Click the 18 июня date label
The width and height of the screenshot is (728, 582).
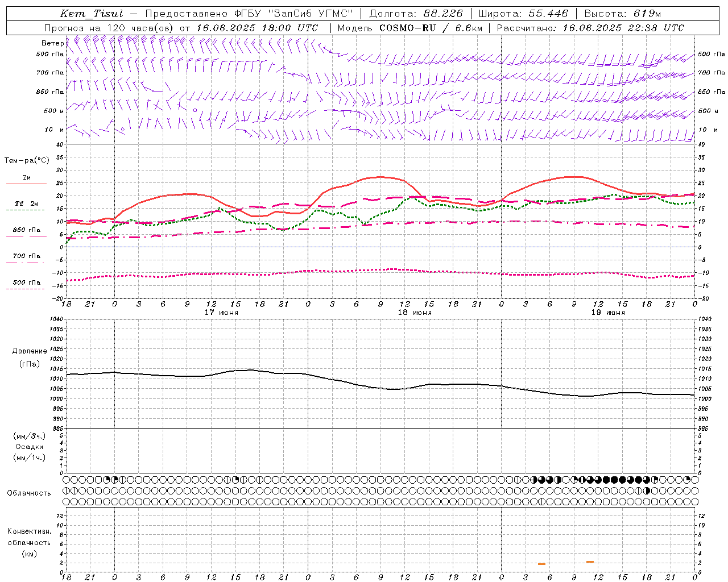[415, 313]
